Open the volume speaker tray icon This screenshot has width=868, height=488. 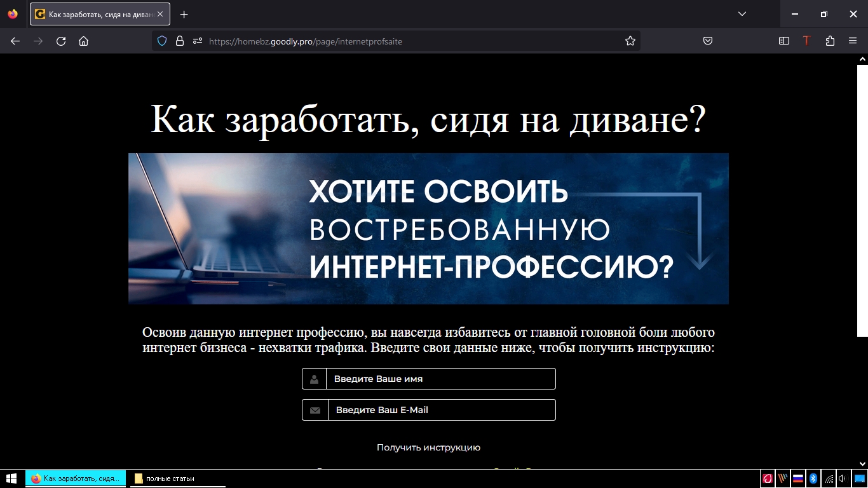click(843, 478)
